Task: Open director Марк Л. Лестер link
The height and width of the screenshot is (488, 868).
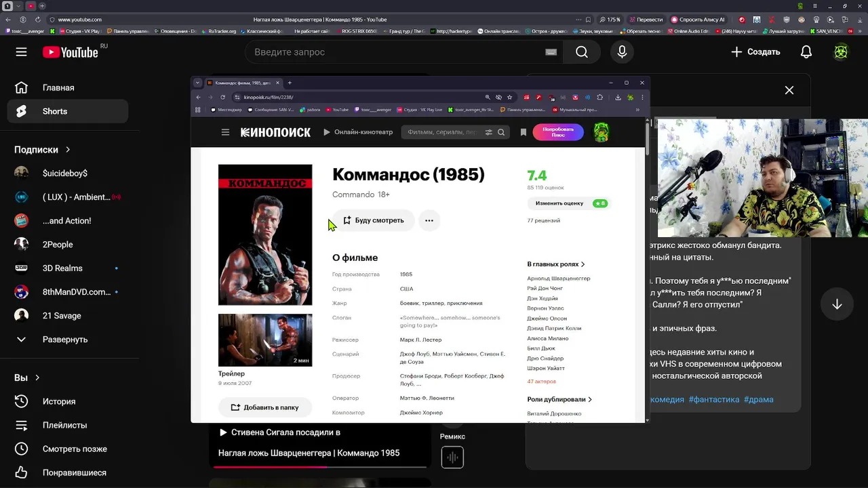Action: 420,340
